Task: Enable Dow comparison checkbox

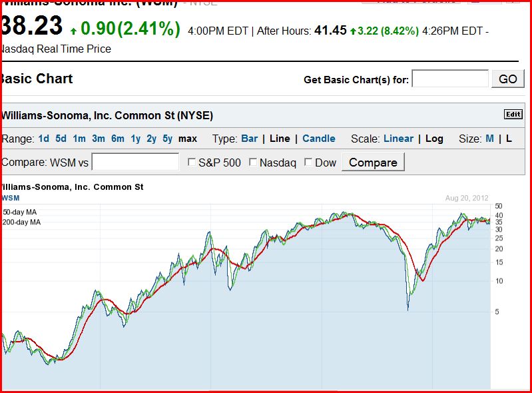Action: (308, 163)
